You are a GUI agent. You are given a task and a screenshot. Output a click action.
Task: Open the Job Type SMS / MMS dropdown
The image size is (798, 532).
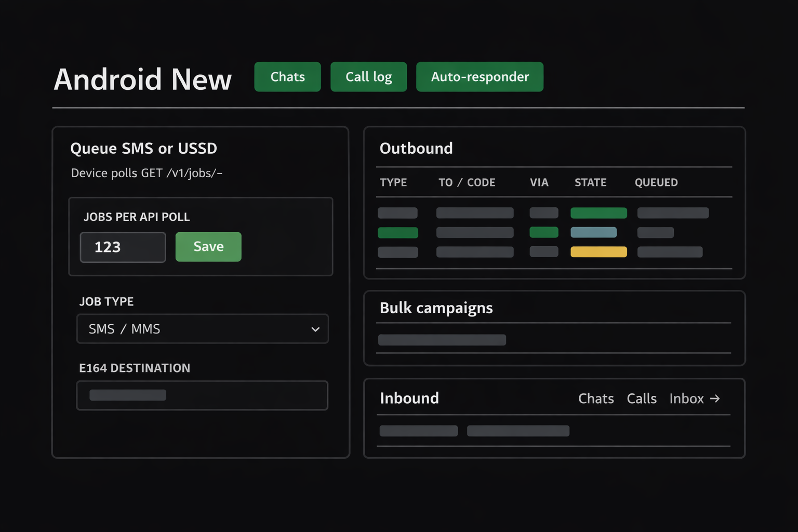(x=202, y=329)
